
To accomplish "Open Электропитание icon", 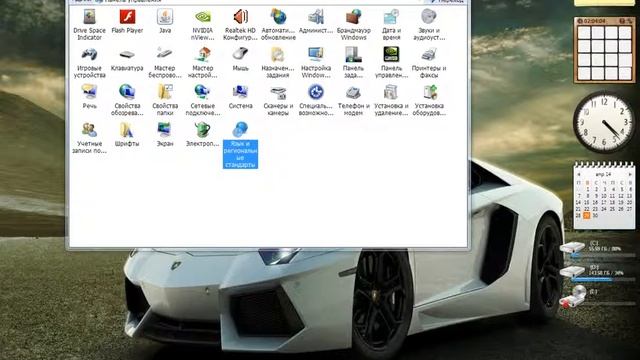I will (202, 135).
